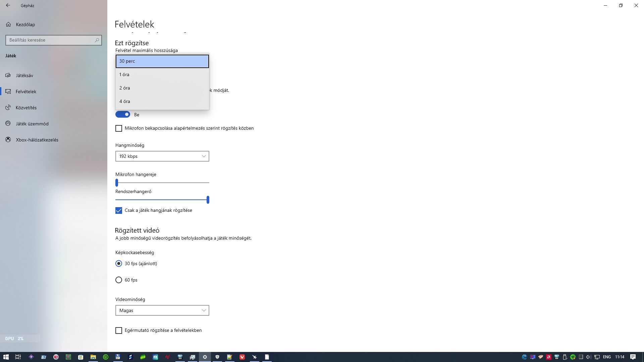644x362 pixels.
Task: Select the 60 fps radio button
Action: (119, 280)
